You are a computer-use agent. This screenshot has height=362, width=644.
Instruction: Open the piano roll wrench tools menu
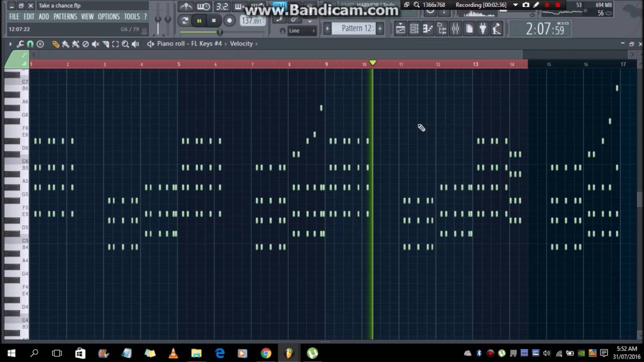[x=20, y=44]
